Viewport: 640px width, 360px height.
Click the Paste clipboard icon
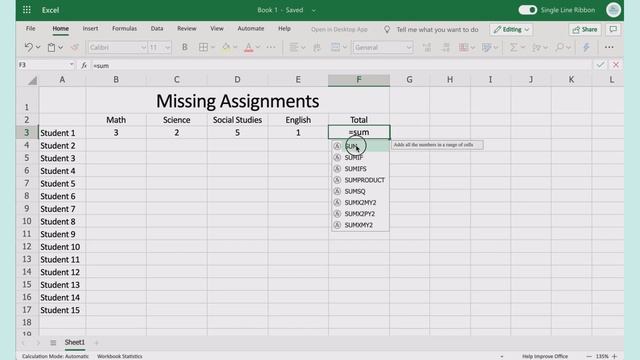(51, 47)
